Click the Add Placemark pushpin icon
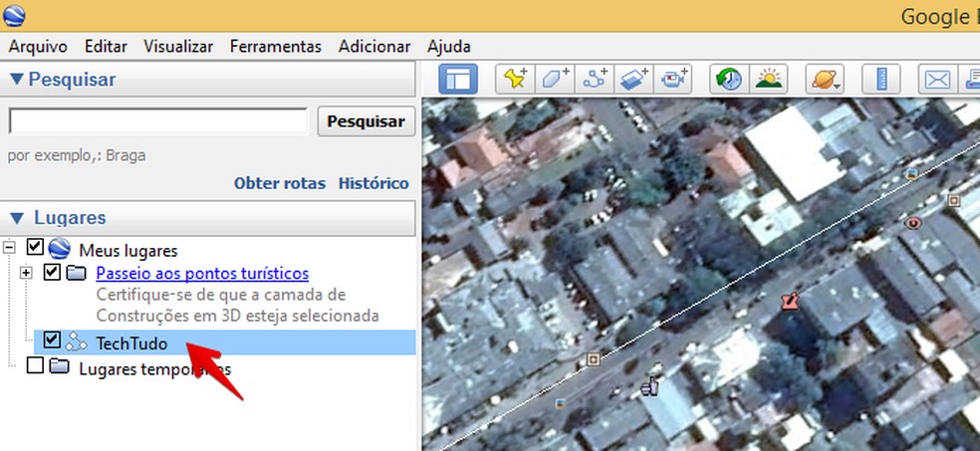 tap(516, 80)
